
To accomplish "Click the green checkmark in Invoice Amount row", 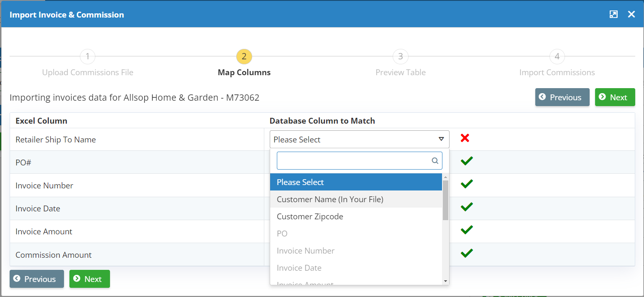I will (x=466, y=230).
